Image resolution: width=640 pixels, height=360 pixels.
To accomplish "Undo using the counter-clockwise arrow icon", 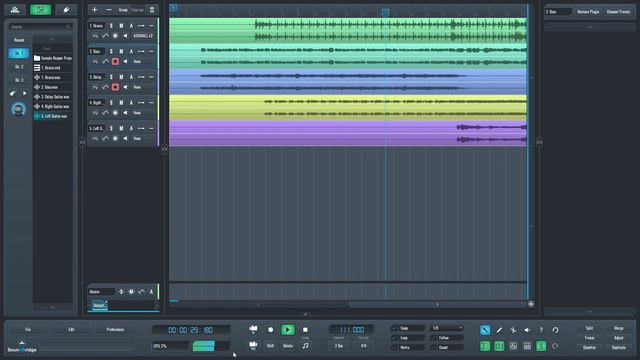I will 555,330.
